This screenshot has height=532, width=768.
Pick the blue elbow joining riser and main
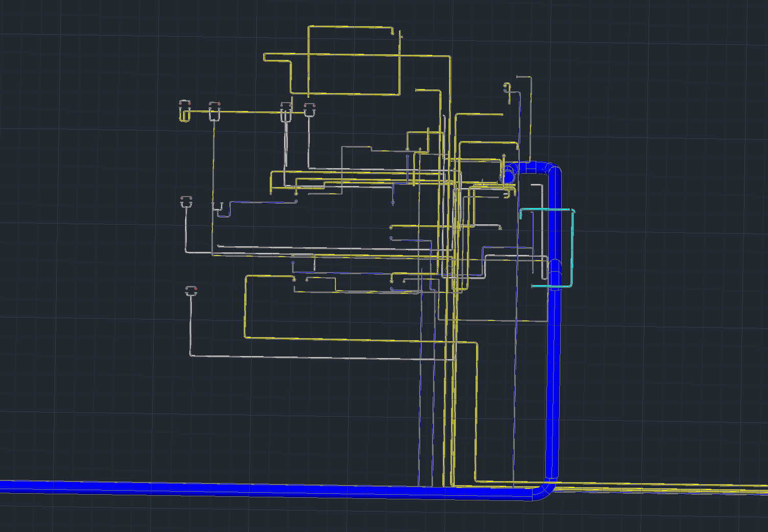click(545, 489)
